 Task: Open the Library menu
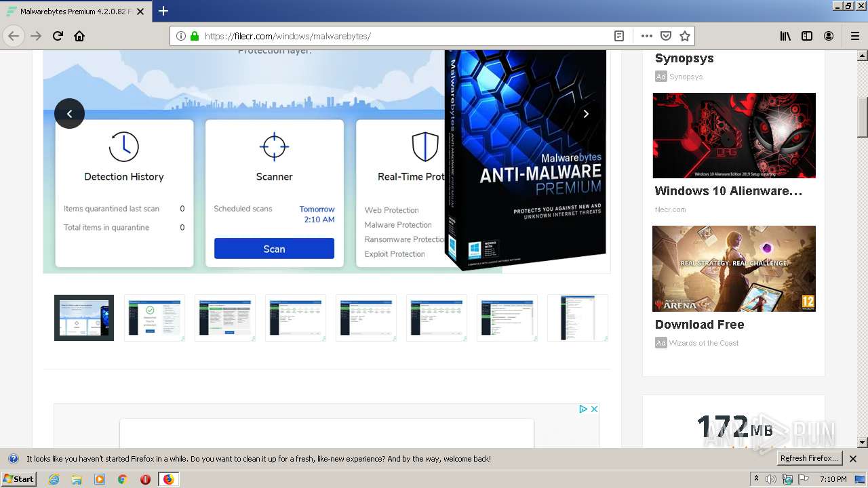pyautogui.click(x=785, y=36)
